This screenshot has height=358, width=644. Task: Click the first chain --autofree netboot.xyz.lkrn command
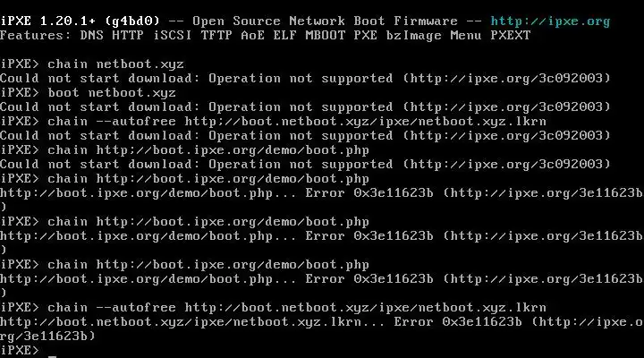coord(297,122)
